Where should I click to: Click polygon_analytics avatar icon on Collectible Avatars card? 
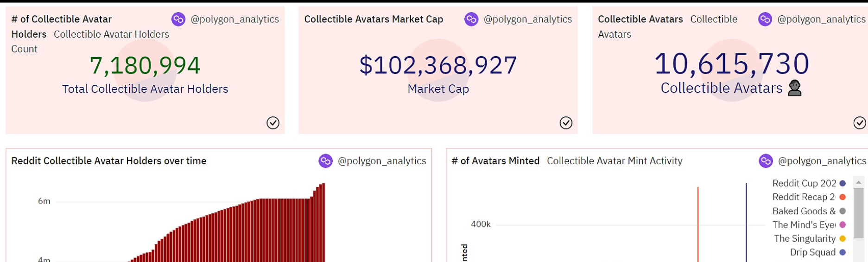pyautogui.click(x=765, y=19)
